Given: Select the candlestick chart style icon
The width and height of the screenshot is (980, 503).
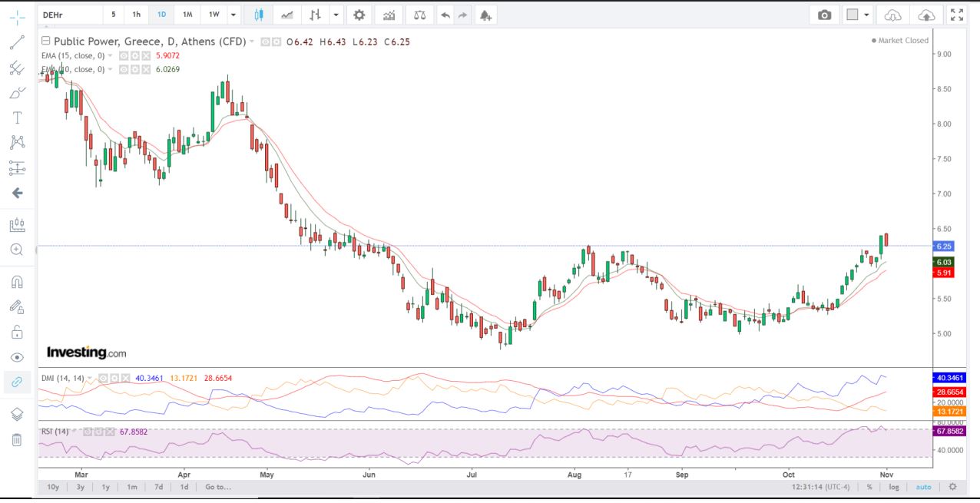Looking at the screenshot, I should pyautogui.click(x=259, y=15).
